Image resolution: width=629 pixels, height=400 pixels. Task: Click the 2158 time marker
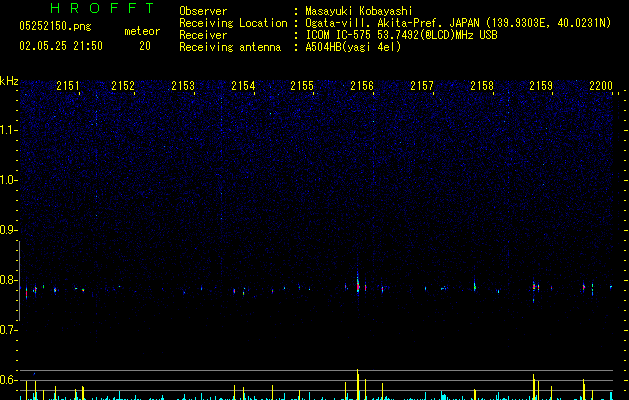pos(482,85)
